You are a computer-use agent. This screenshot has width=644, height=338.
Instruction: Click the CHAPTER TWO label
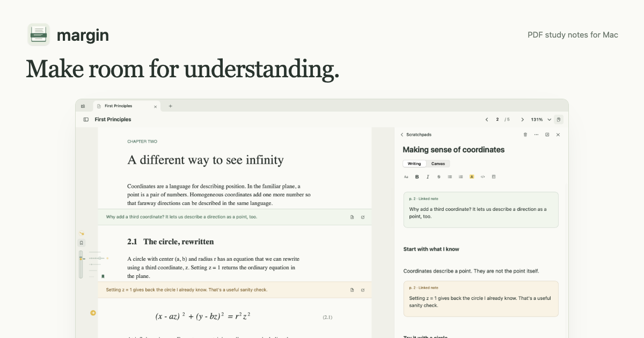coord(142,142)
